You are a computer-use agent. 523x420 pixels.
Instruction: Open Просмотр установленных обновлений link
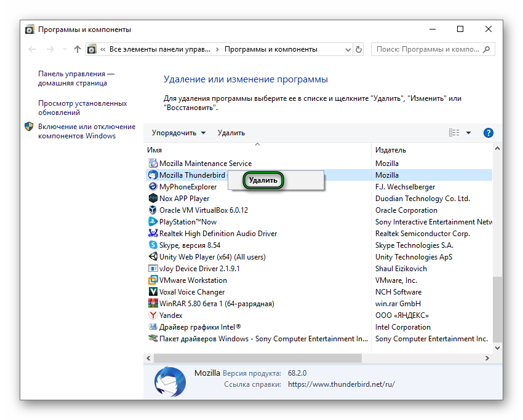(x=82, y=108)
